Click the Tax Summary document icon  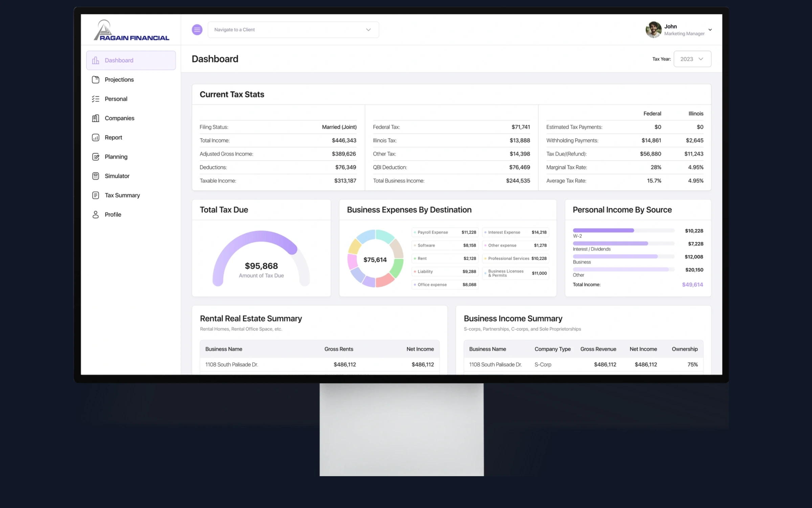tap(96, 195)
